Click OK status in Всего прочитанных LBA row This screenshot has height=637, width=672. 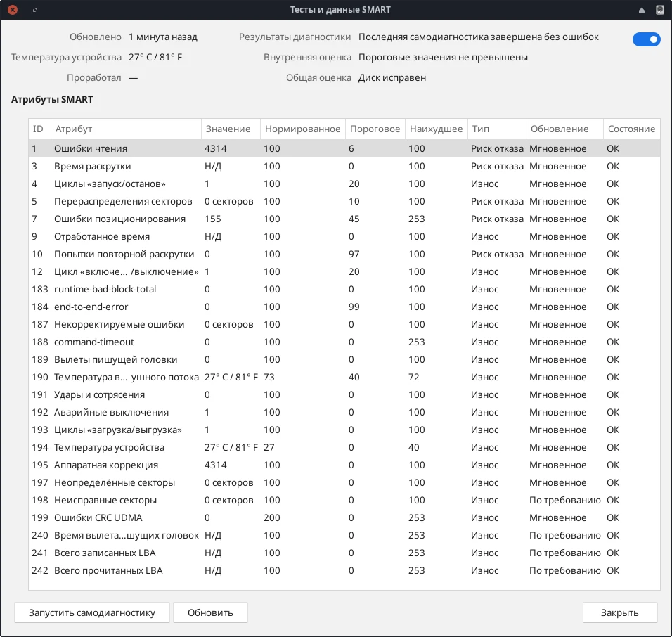[613, 570]
